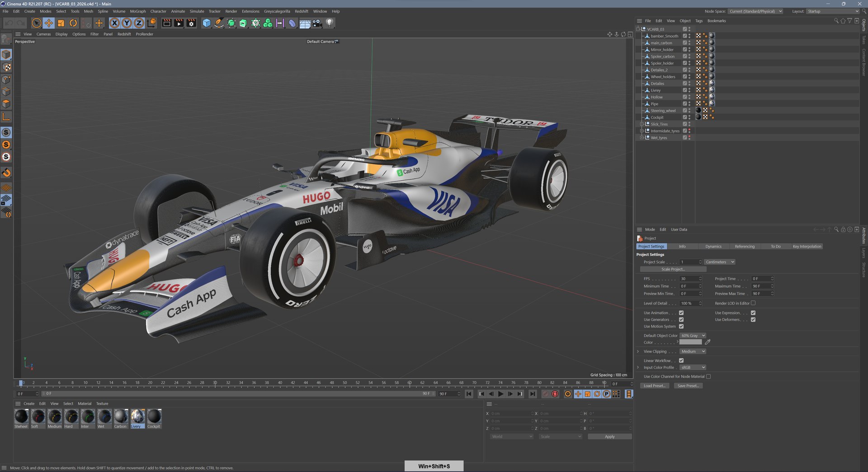The image size is (868, 472).
Task: Toggle Point Level Animation dots icon
Action: [616, 394]
